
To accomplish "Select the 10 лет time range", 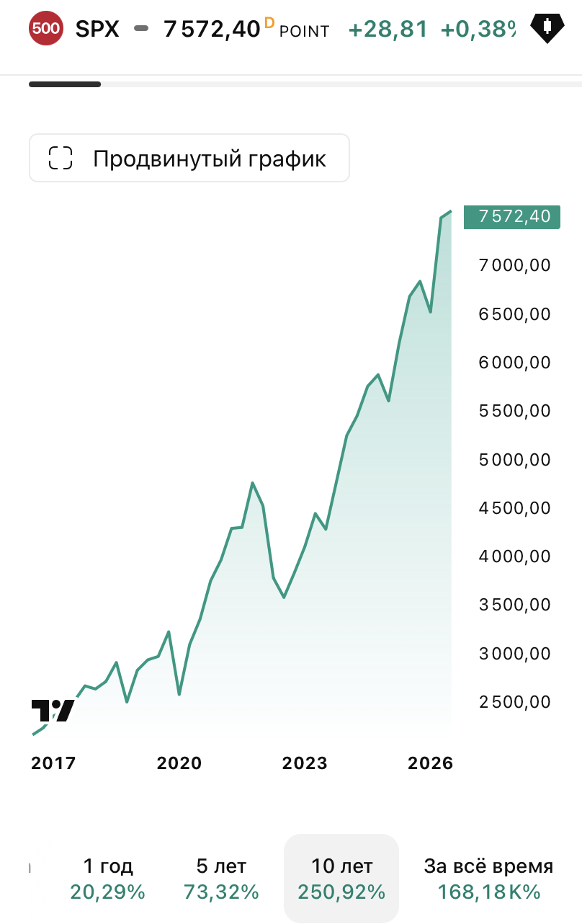I will tap(341, 879).
